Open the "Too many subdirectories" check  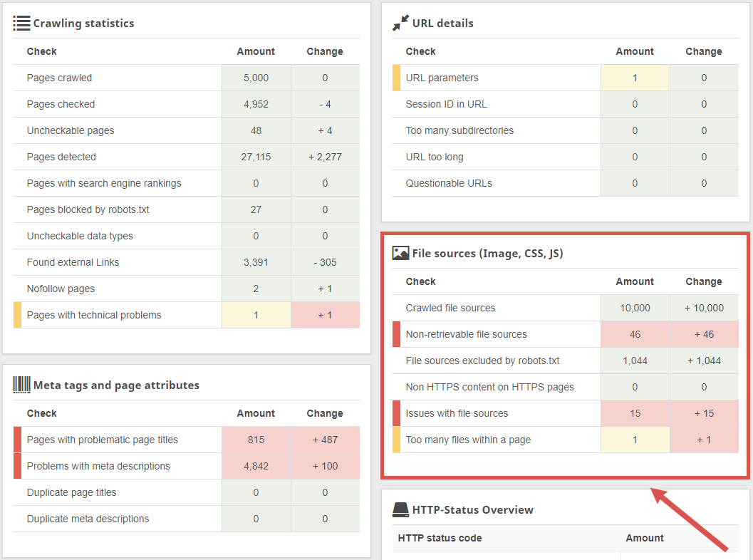pyautogui.click(x=459, y=130)
